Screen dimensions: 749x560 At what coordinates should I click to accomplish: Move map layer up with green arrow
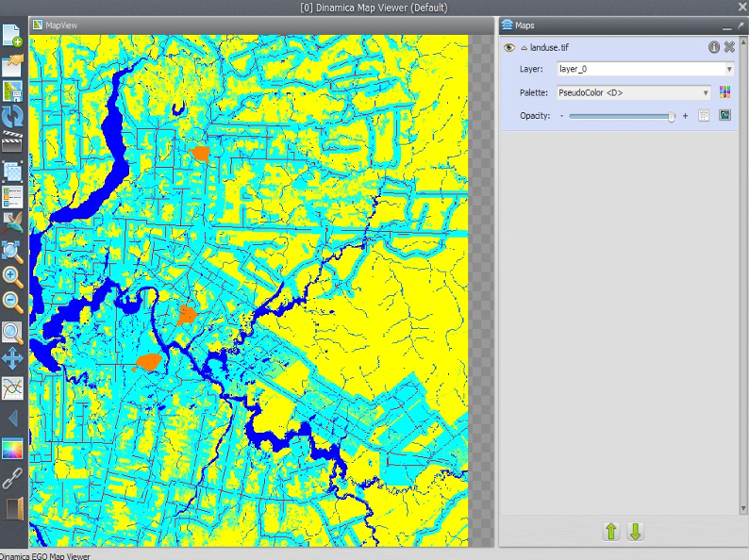610,532
